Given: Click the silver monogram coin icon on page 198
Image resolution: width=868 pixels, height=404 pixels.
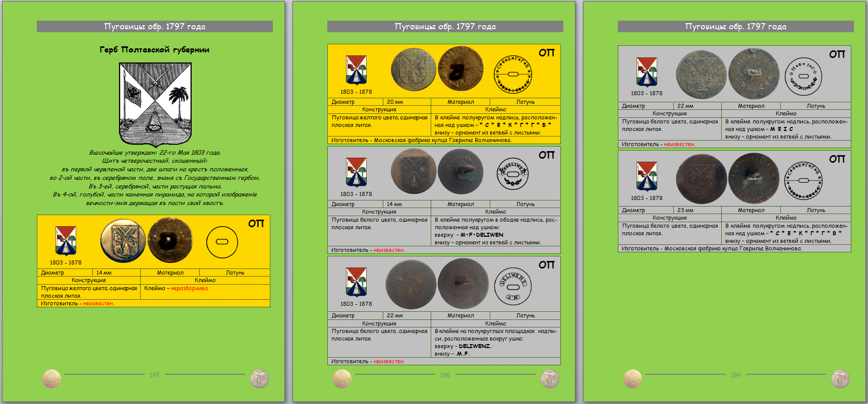Looking at the screenshot, I should 549,379.
